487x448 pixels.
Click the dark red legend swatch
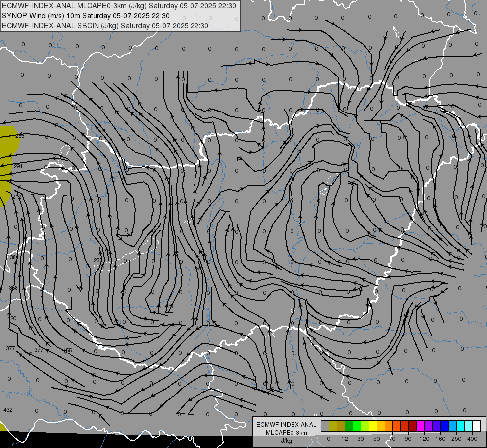pyautogui.click(x=413, y=426)
